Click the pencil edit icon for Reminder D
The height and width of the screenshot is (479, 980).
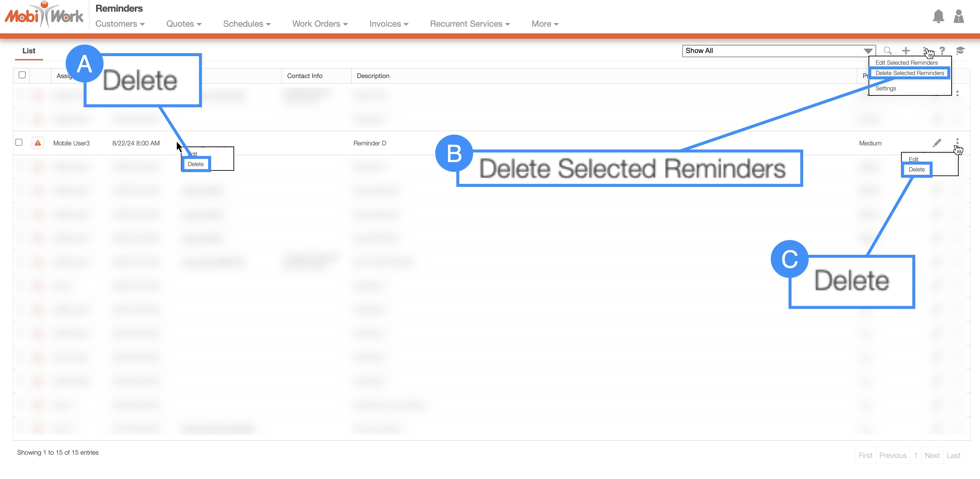pyautogui.click(x=937, y=143)
